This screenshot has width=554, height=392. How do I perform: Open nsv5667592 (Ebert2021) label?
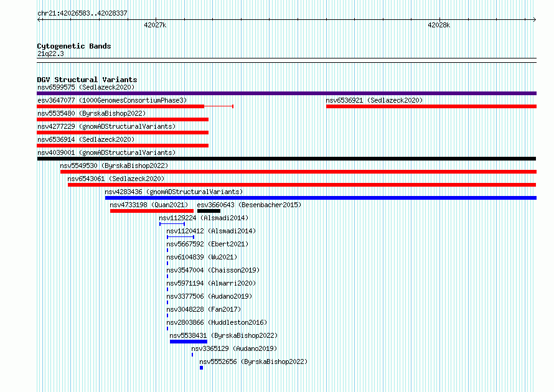(x=207, y=244)
